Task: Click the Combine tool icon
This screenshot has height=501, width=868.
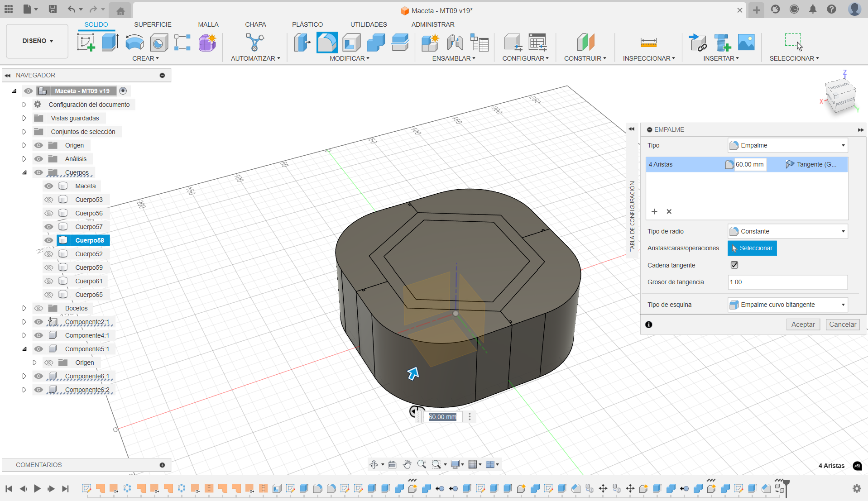Action: (x=376, y=43)
